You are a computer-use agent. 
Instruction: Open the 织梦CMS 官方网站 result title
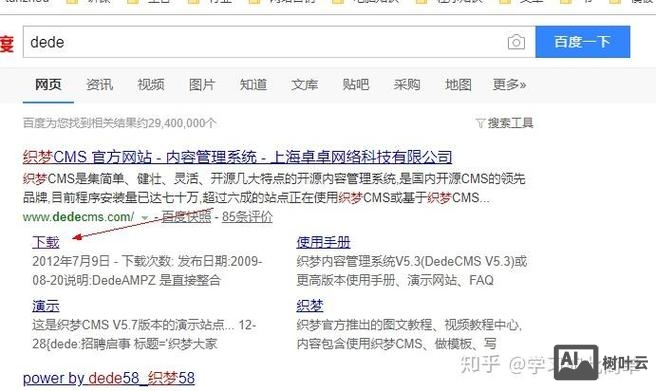[x=237, y=157]
